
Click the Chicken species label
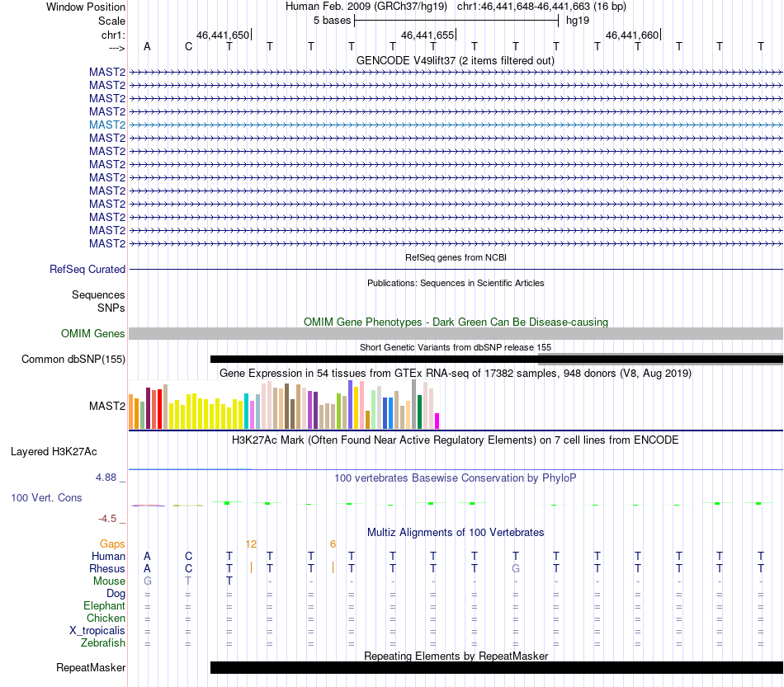point(106,619)
